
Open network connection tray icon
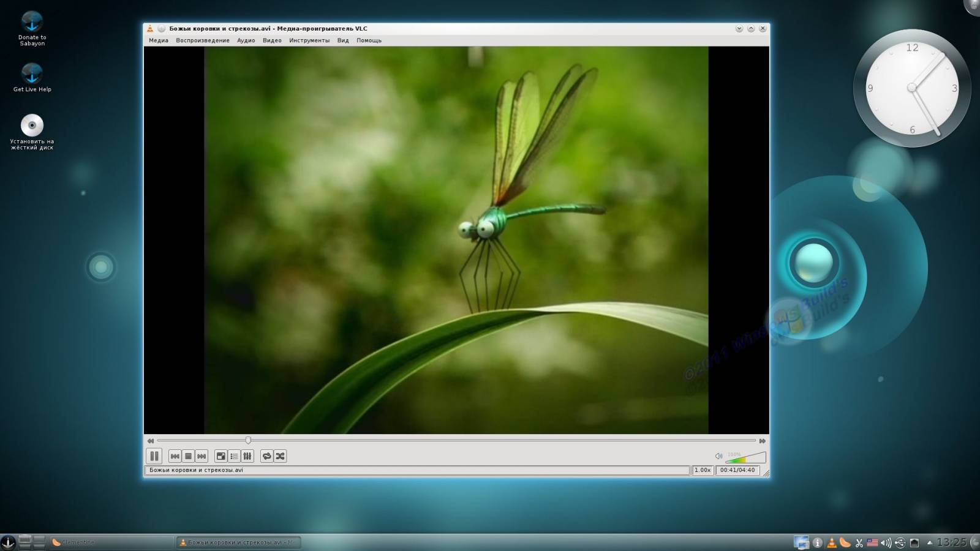pyautogui.click(x=914, y=542)
